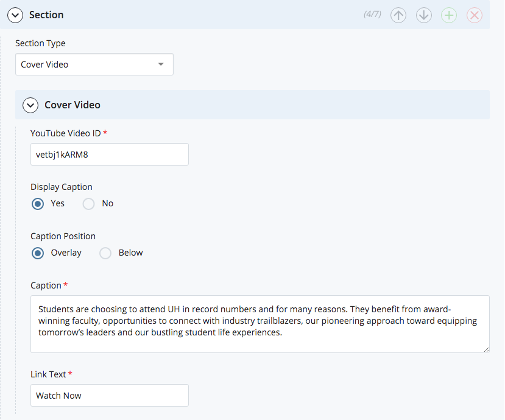Click the Link Text field
505x420 pixels.
(110, 395)
